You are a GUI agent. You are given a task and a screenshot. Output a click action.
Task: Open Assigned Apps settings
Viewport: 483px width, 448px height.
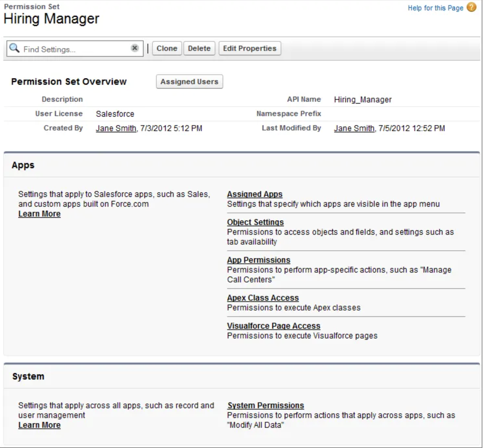pos(255,194)
